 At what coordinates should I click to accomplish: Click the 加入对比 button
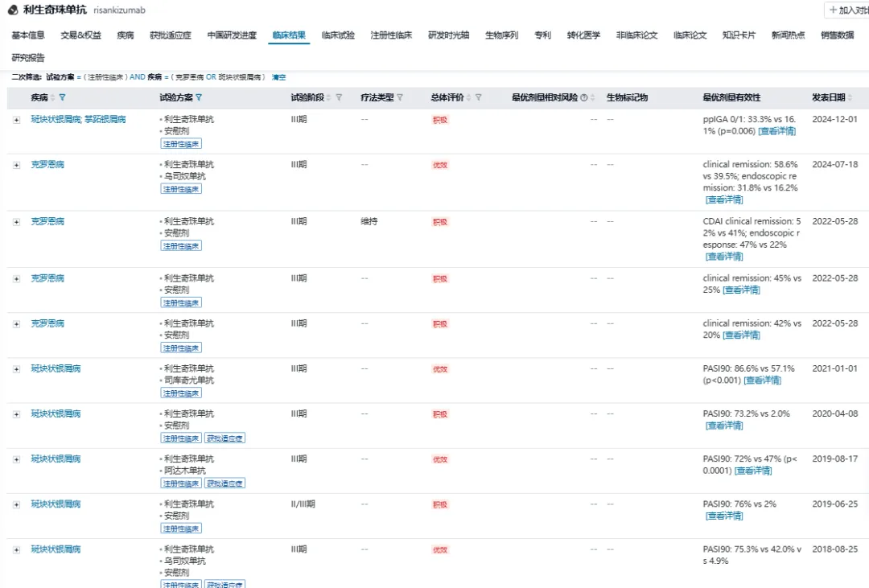(x=848, y=10)
